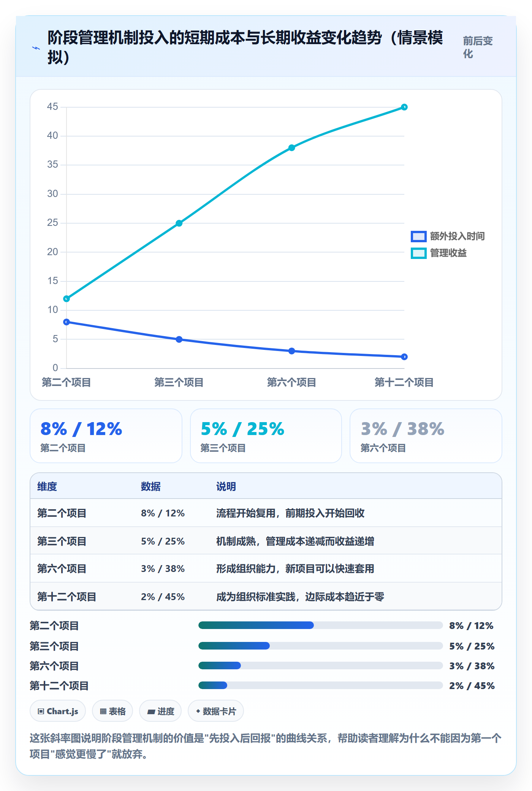Click the 表格 tag chip

click(x=112, y=711)
